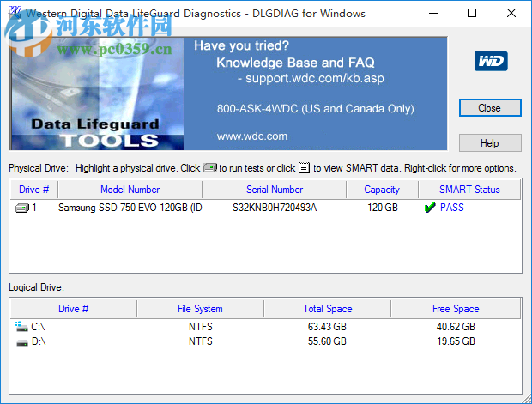
Task: Click the green SMART PASS checkmark icon
Action: click(x=430, y=208)
